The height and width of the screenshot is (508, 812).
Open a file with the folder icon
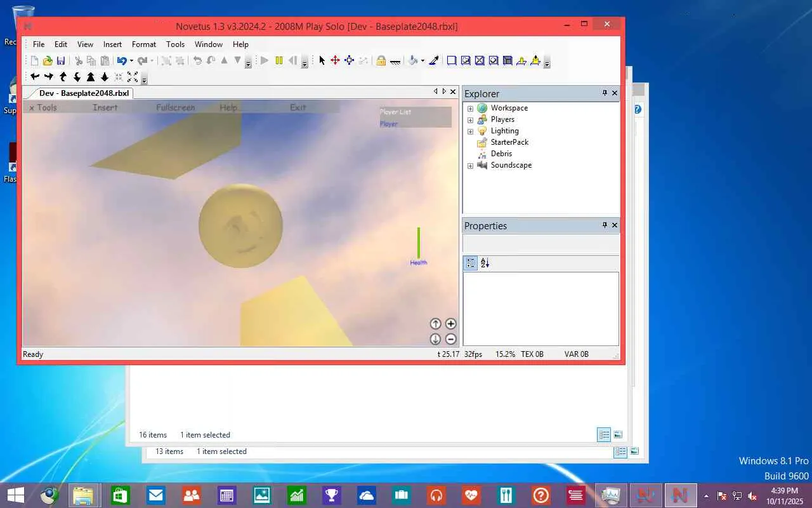pos(48,61)
